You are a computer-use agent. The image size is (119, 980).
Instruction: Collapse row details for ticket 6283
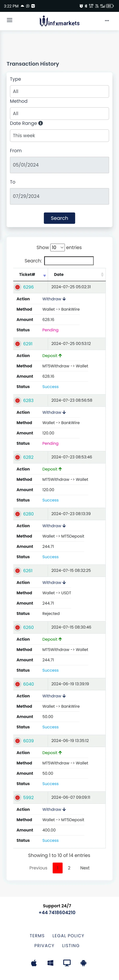(17, 401)
